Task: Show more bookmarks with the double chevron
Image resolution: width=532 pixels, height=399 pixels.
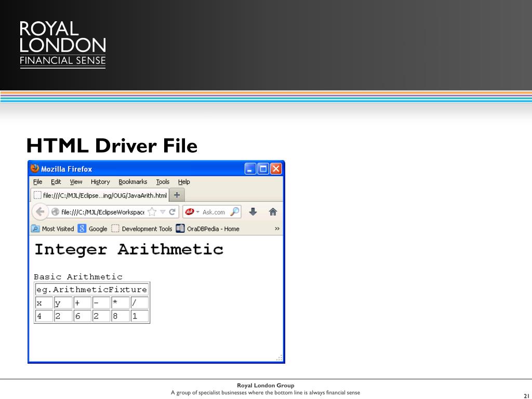Action: click(277, 229)
